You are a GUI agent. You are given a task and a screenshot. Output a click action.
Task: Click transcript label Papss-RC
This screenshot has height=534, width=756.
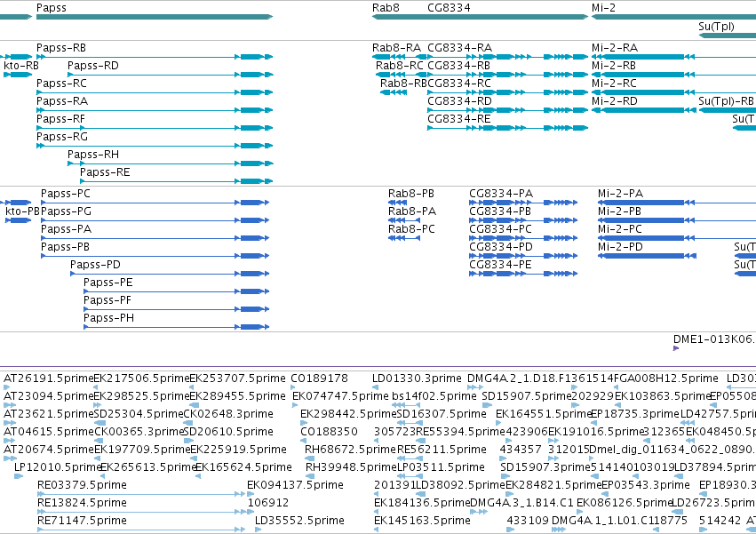coord(61,84)
